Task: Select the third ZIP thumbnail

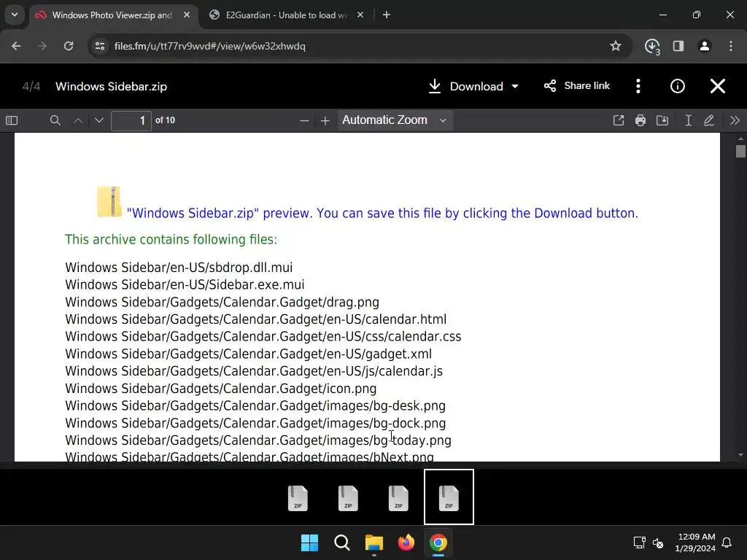Action: pyautogui.click(x=398, y=497)
